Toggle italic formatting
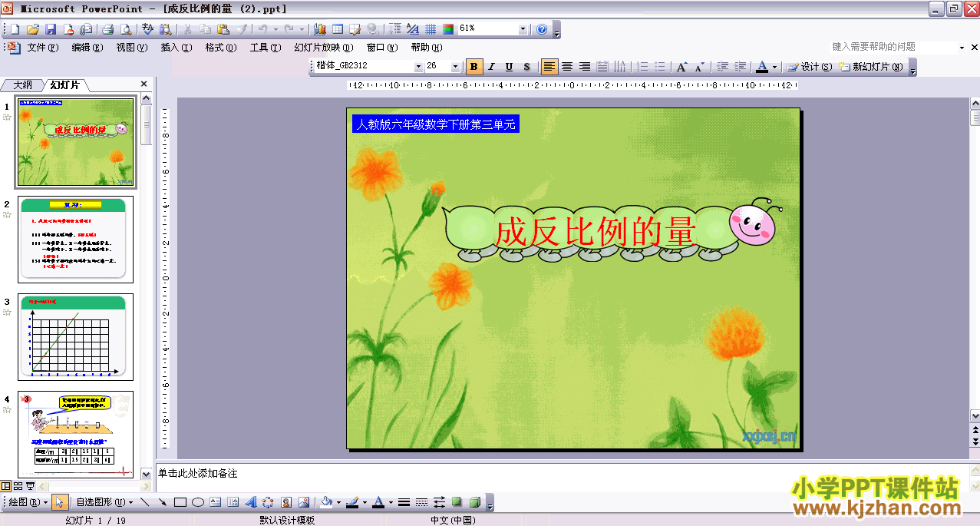The image size is (980, 526). point(492,67)
